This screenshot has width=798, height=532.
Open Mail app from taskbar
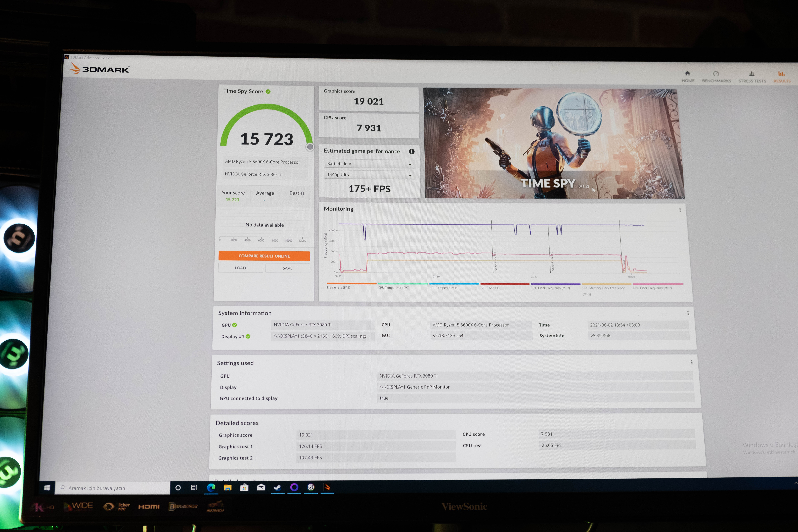click(x=261, y=487)
